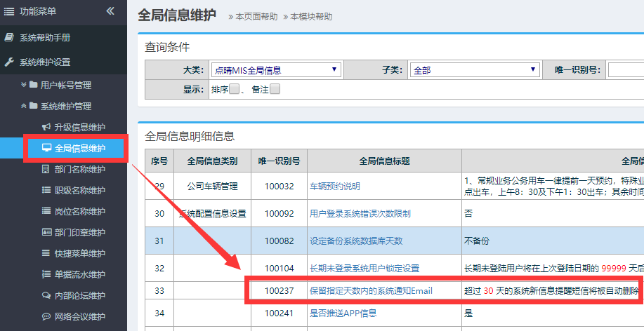644x331 pixels.
Task: Open the 大类 dropdown showing 点睛MIS全局信息
Action: pos(276,69)
